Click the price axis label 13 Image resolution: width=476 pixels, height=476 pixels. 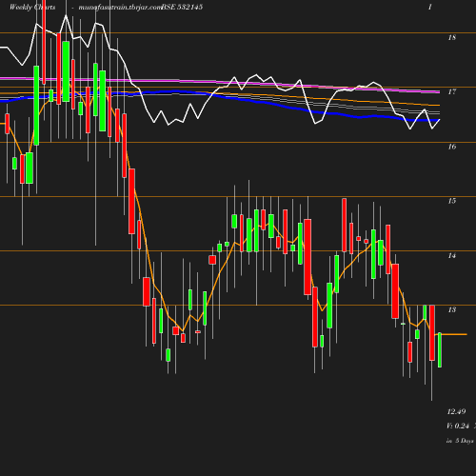pos(452,309)
